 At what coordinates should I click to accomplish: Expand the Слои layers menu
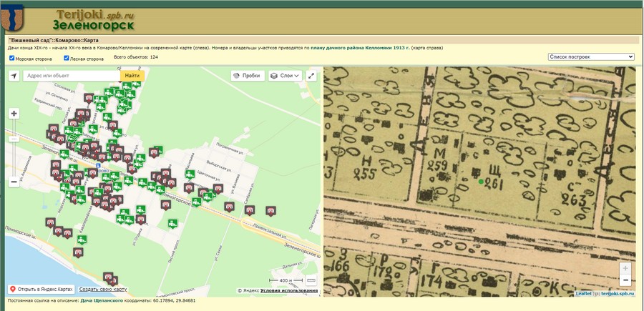tap(286, 75)
